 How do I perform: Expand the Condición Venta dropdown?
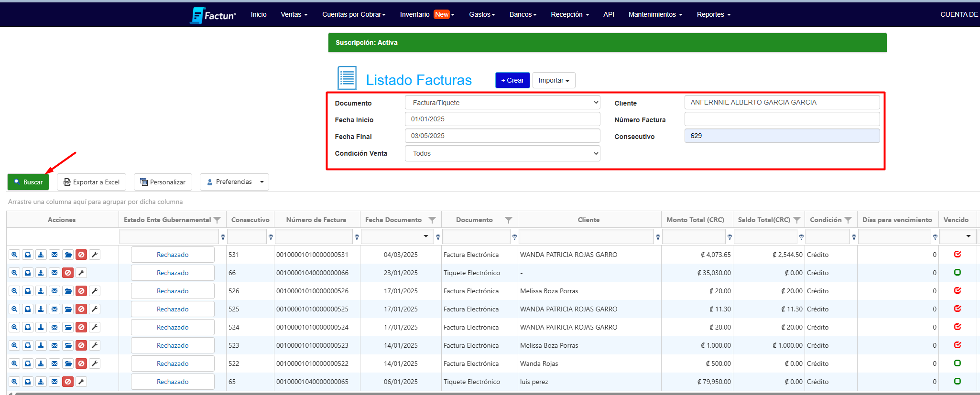[x=502, y=153]
